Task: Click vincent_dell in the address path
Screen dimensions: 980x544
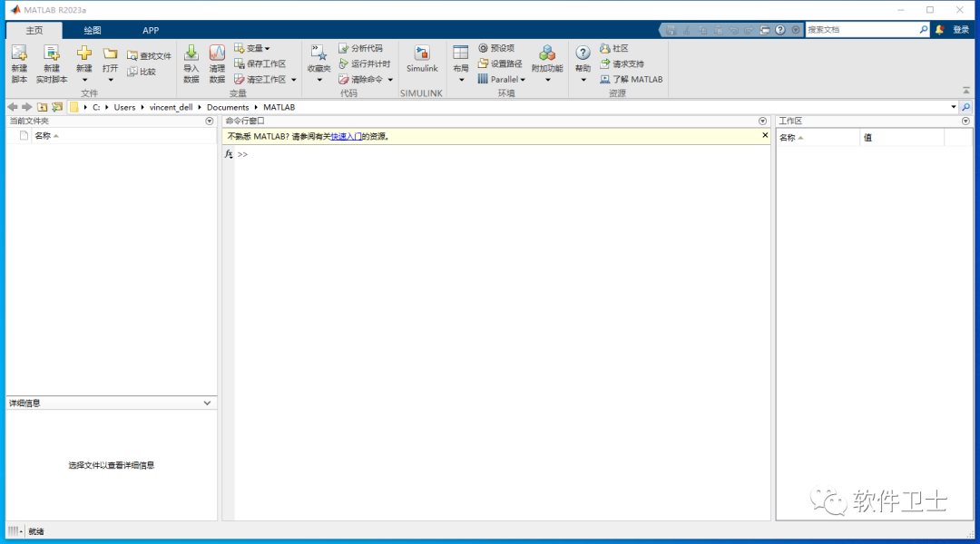Action: [171, 107]
